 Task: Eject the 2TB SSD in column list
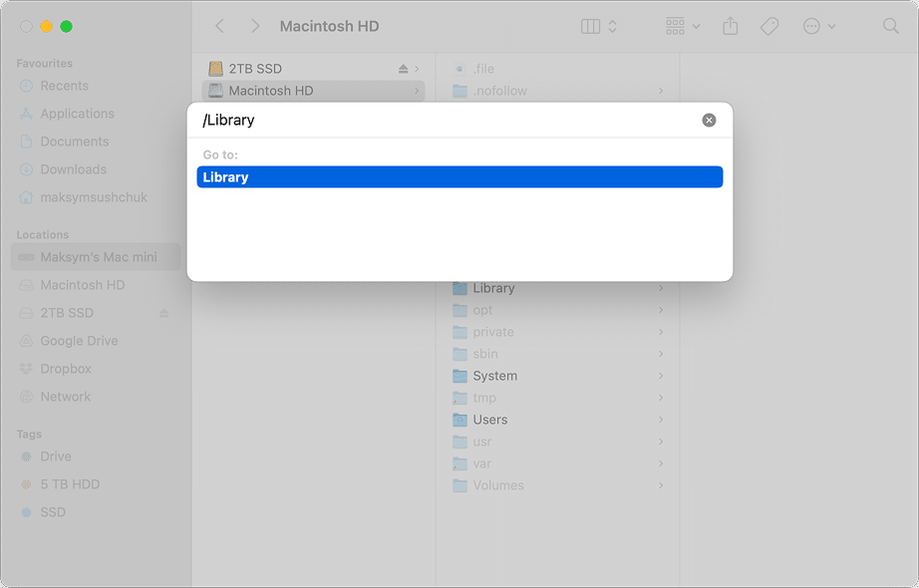pyautogui.click(x=404, y=69)
